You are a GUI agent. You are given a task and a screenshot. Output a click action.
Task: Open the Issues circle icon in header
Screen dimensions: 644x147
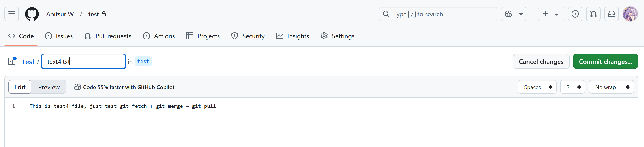point(575,14)
